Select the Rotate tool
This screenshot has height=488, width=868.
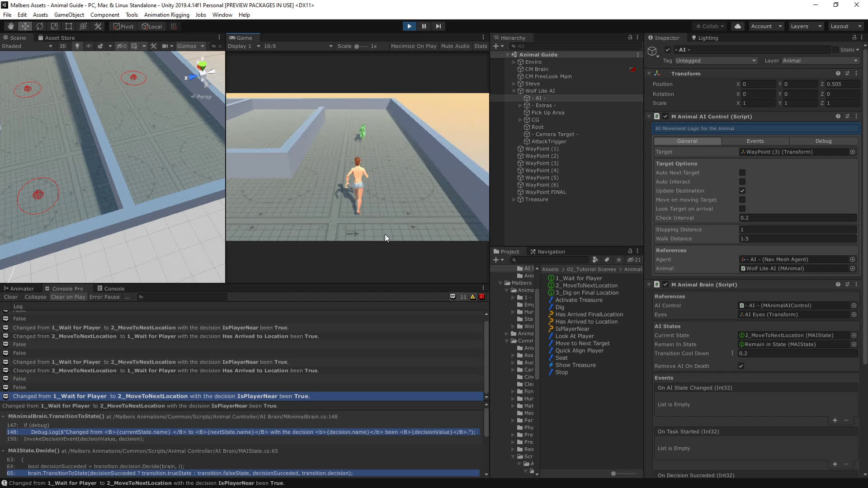[x=40, y=26]
